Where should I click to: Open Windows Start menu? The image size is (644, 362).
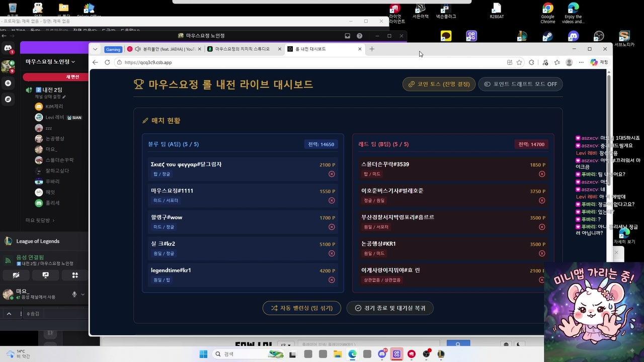(x=203, y=354)
